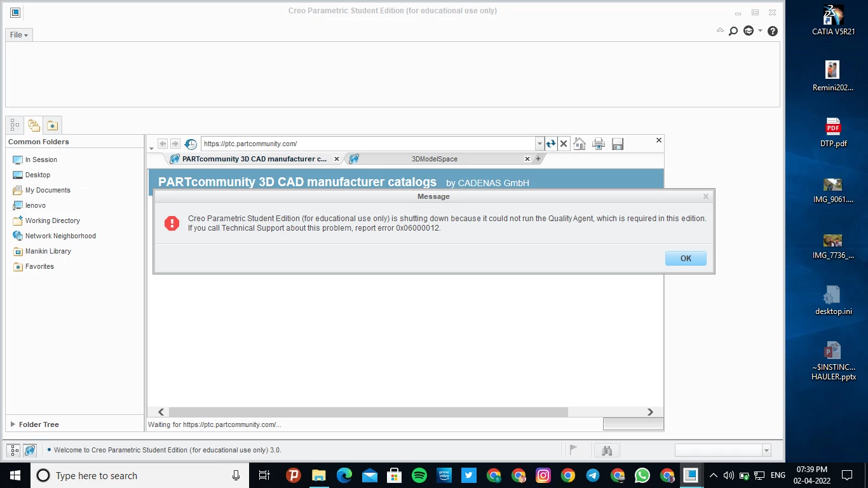Show the Model Tree navigator tab
This screenshot has height=488, width=868.
(15, 125)
